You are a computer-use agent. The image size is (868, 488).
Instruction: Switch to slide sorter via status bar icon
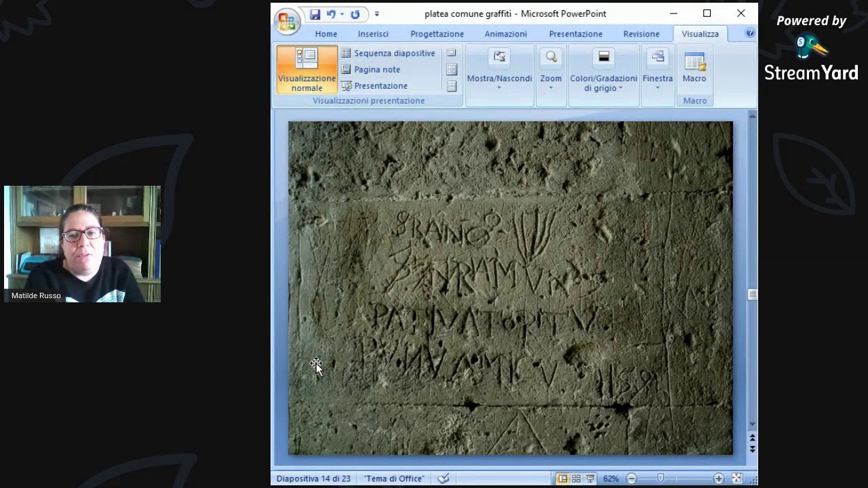576,479
